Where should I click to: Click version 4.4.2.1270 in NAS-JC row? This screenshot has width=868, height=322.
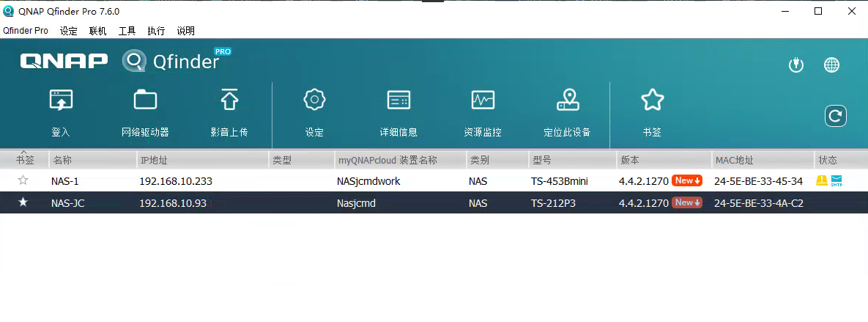pos(644,203)
